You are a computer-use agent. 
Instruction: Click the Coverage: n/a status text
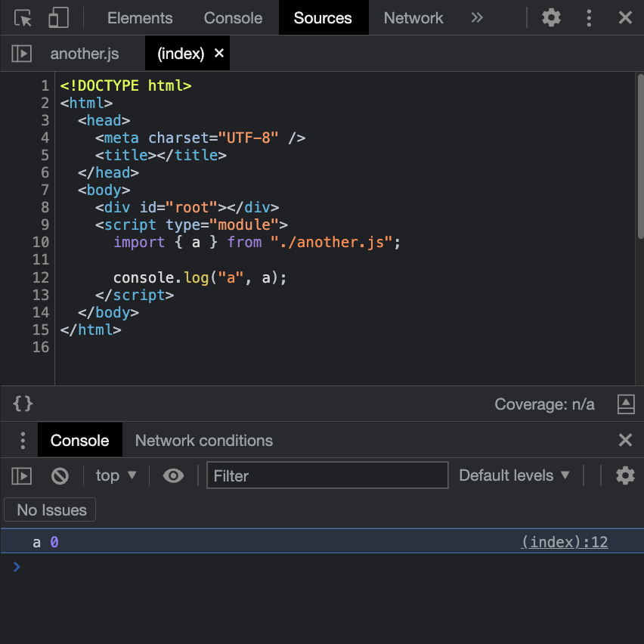coord(544,404)
